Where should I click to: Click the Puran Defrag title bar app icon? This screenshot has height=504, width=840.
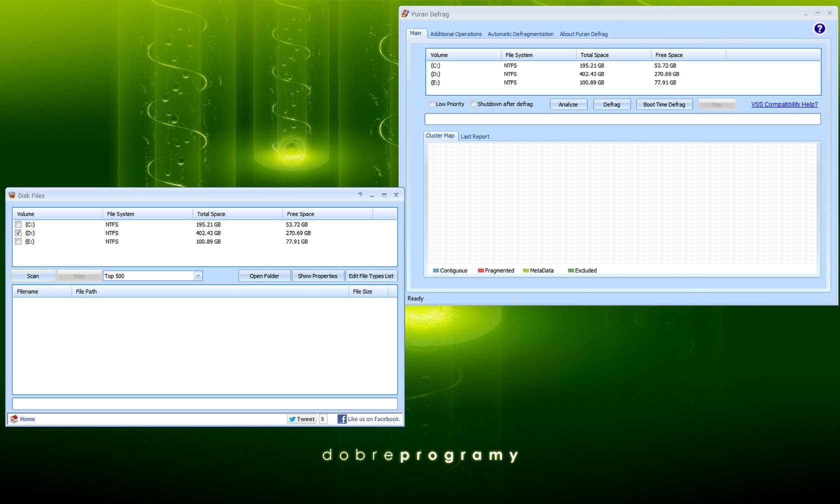pyautogui.click(x=405, y=13)
